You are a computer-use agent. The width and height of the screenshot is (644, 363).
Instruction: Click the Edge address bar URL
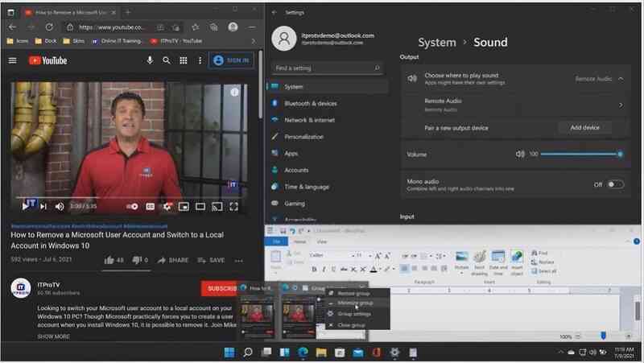111,27
